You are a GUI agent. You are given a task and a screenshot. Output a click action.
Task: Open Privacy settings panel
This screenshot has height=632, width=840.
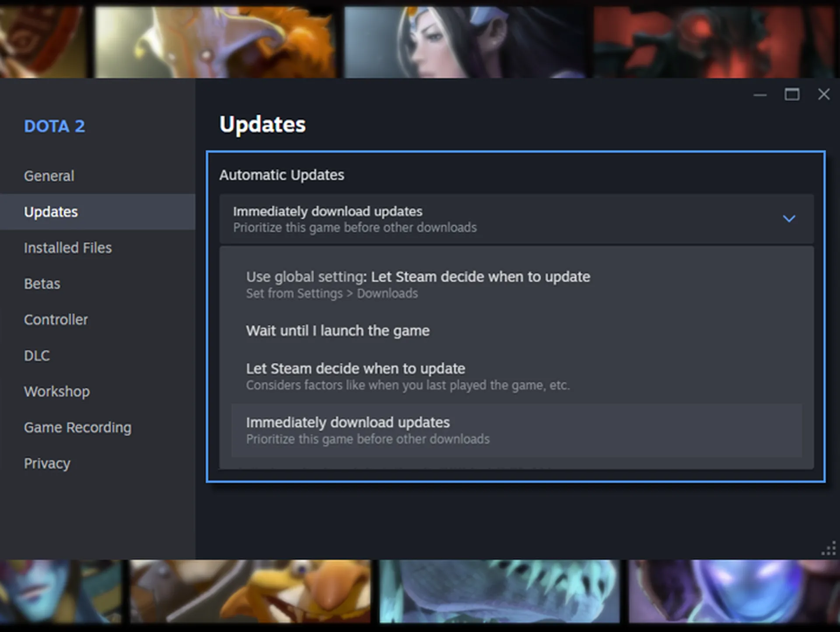tap(46, 463)
